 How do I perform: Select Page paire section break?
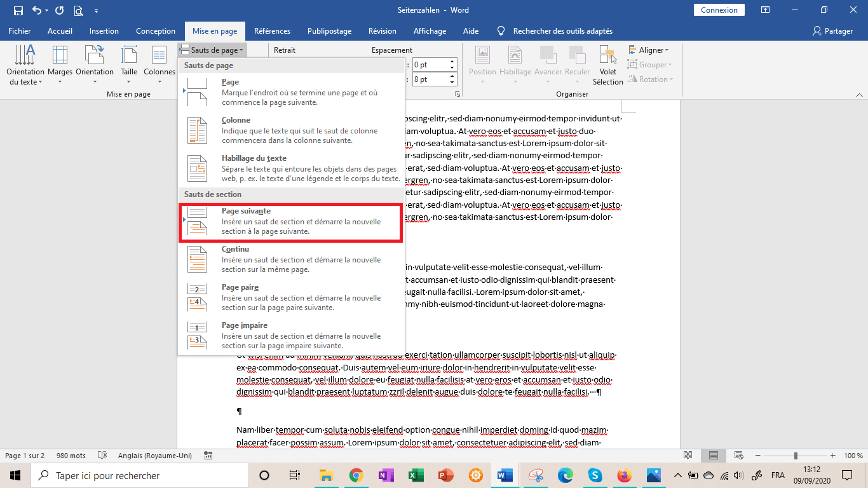pos(292,297)
